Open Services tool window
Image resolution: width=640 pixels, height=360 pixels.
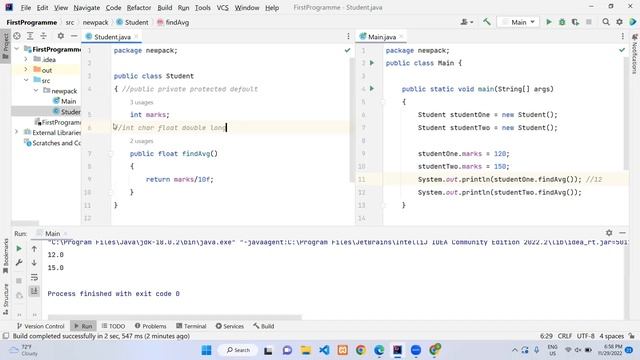pos(229,326)
